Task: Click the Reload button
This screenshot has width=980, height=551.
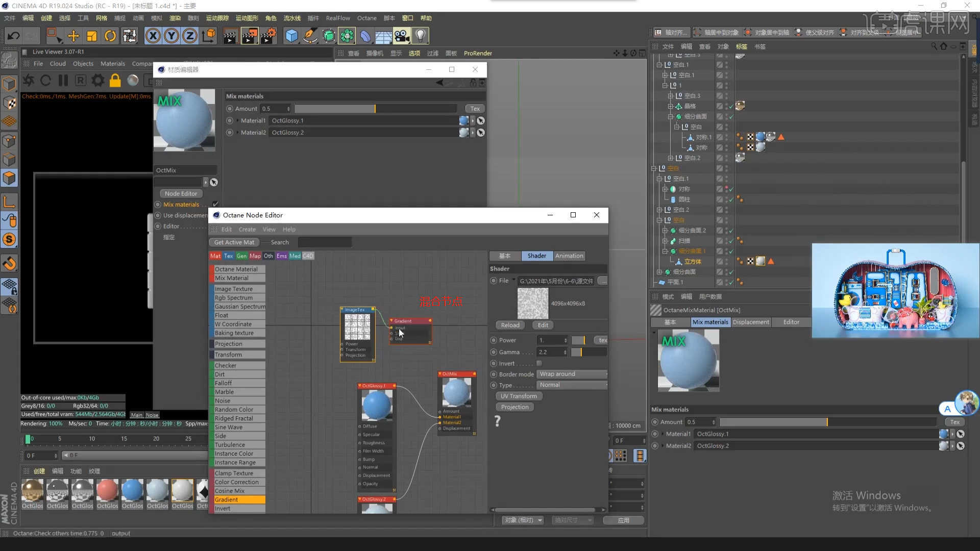Action: point(510,325)
